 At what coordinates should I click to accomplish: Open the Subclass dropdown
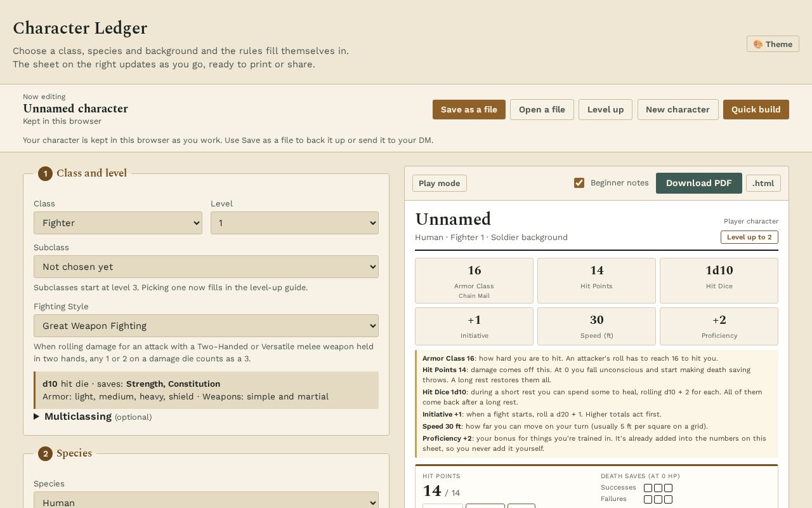206,267
